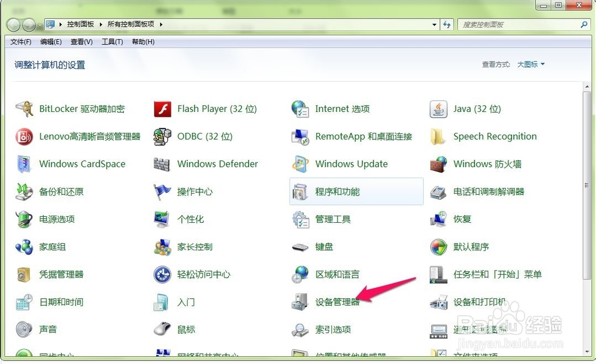Click the search magnifier button
Viewport: 596px width, 364px height.
click(x=584, y=24)
